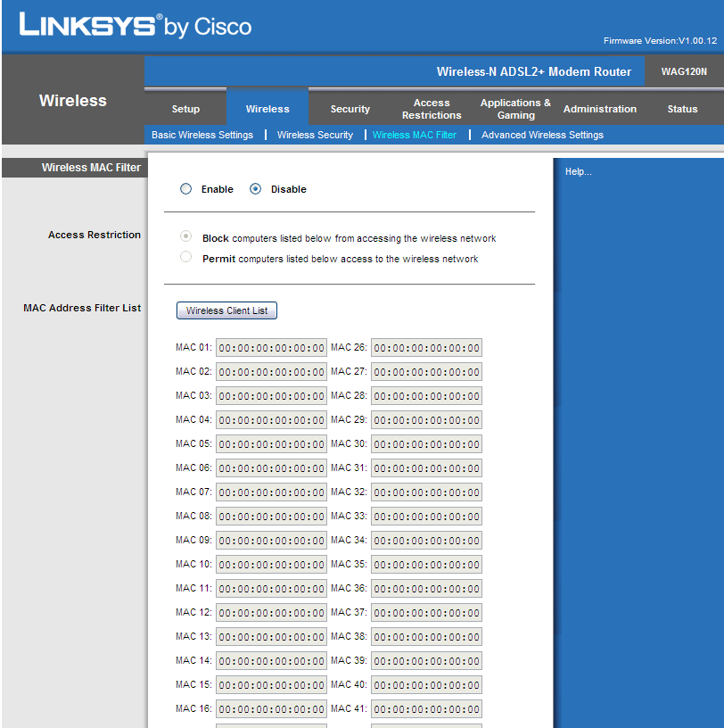The height and width of the screenshot is (728, 724).
Task: Click the MAC 12 address field
Action: click(x=271, y=613)
